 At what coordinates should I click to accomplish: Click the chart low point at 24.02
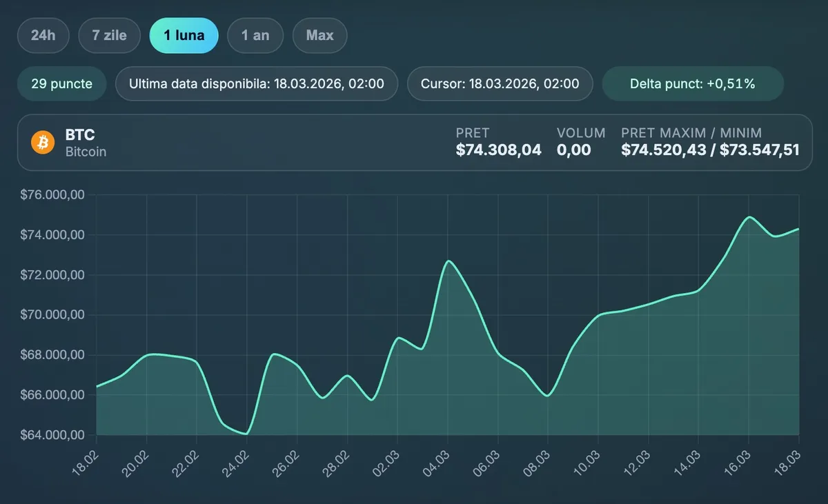pos(246,434)
